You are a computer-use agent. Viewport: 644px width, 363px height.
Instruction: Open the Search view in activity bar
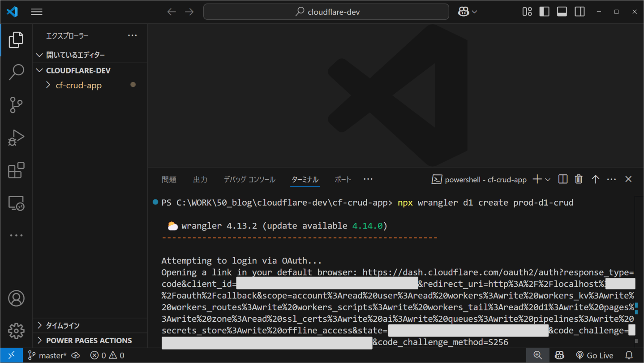(16, 72)
